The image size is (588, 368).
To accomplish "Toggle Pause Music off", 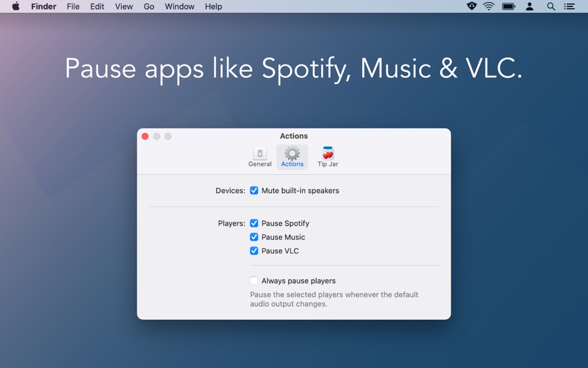I will pyautogui.click(x=254, y=237).
